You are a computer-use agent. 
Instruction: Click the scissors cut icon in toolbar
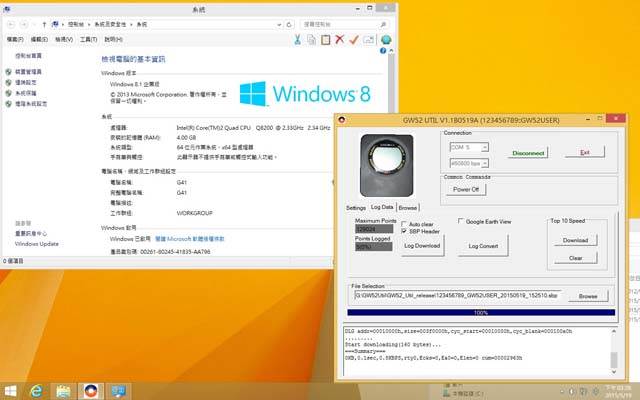coord(297,40)
